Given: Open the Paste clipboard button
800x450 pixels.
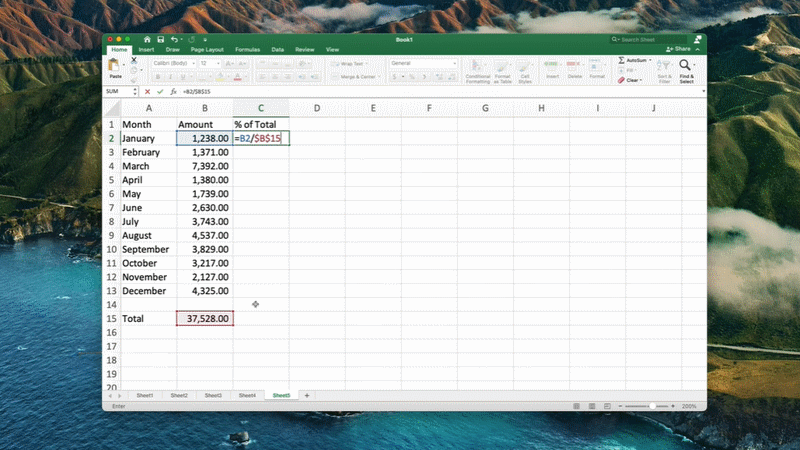Looking at the screenshot, I should click(114, 68).
